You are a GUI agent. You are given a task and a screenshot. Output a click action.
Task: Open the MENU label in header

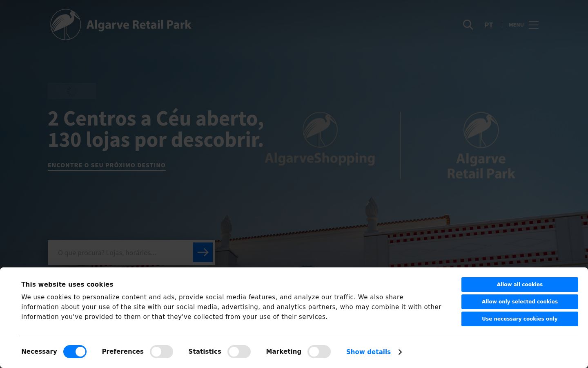[x=516, y=25]
